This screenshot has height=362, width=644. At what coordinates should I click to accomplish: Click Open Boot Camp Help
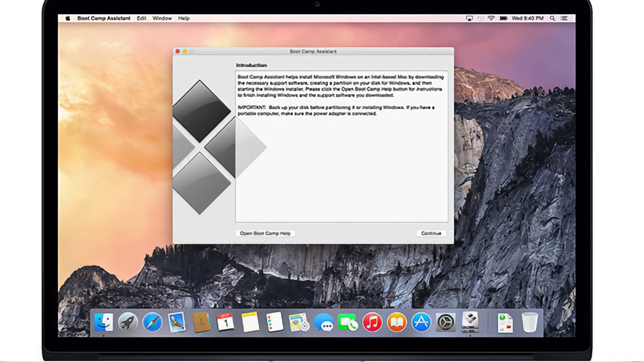tap(265, 233)
